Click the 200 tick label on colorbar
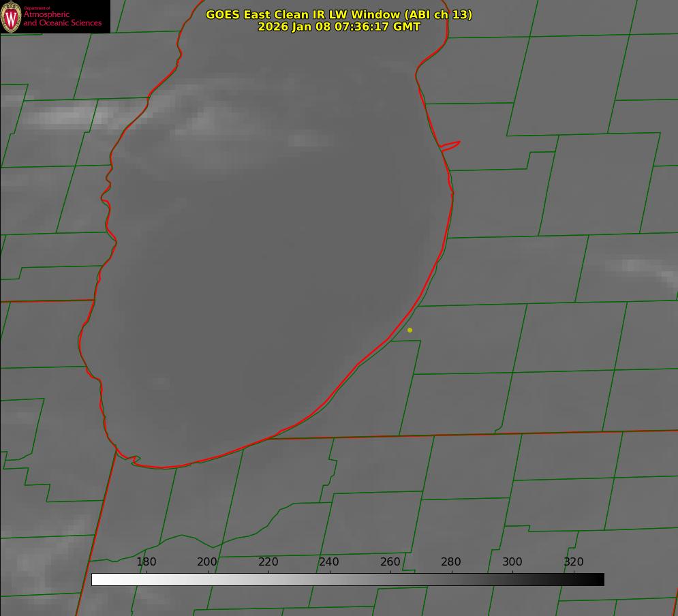678x616 pixels. pyautogui.click(x=207, y=562)
